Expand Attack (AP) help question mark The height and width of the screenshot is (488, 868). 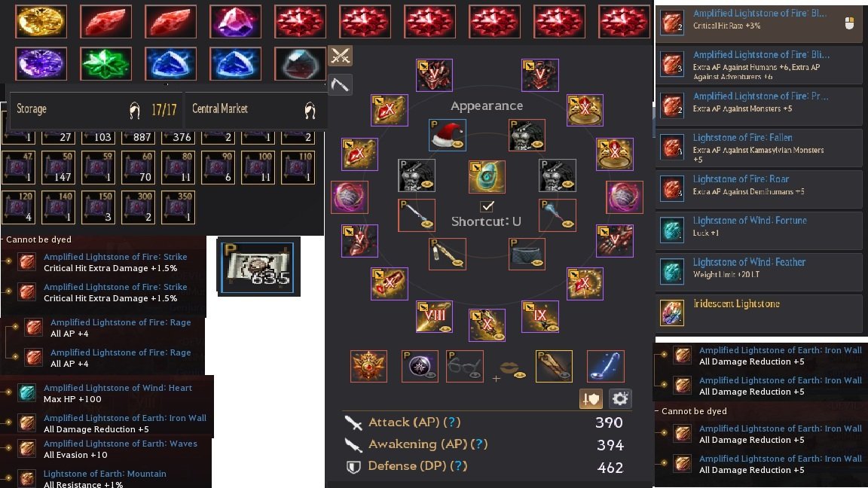pyautogui.click(x=452, y=422)
